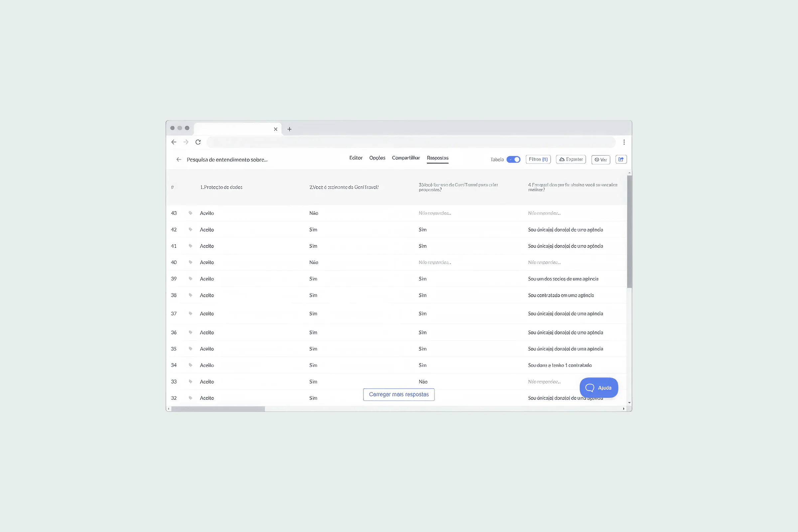
Task: Click 'Sou dona e tenho 1 contratado' in row 34
Action: click(560, 365)
